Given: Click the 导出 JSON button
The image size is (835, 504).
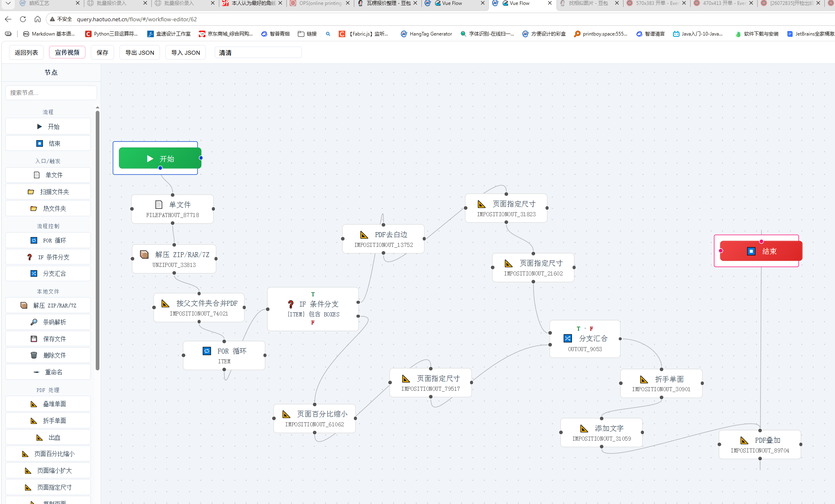Looking at the screenshot, I should (140, 52).
